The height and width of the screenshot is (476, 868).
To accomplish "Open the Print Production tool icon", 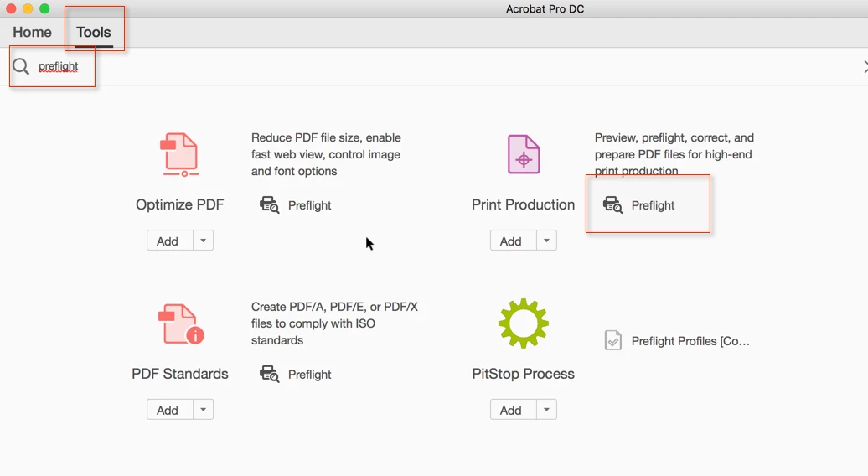I will click(x=523, y=154).
